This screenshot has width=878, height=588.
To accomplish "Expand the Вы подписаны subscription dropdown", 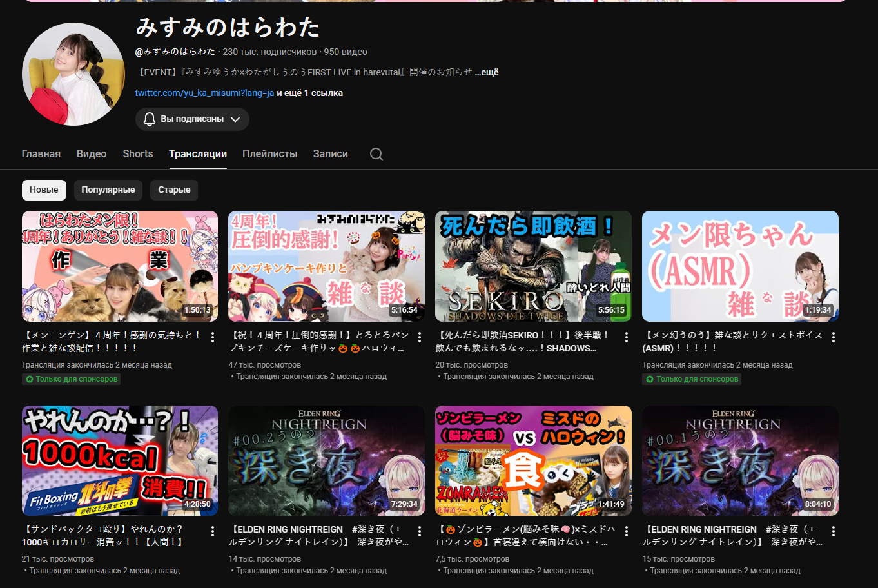I will click(x=192, y=119).
